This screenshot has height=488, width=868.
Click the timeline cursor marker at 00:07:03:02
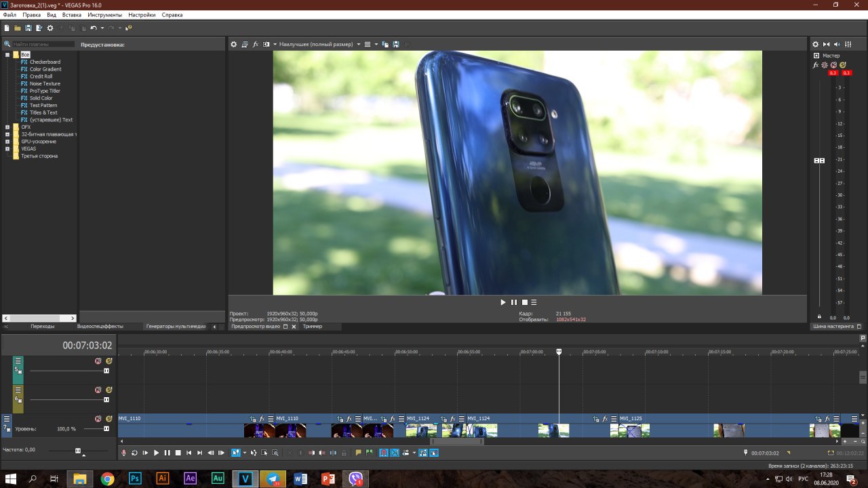(559, 352)
